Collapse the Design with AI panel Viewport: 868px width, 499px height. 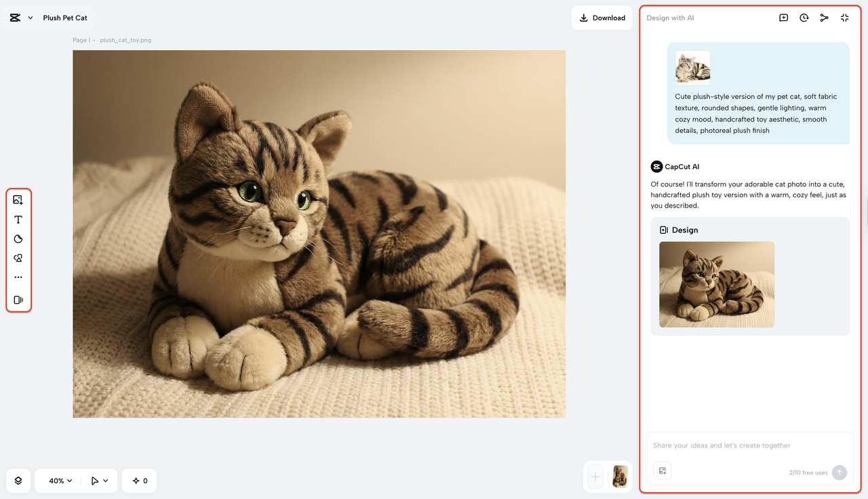pyautogui.click(x=844, y=18)
